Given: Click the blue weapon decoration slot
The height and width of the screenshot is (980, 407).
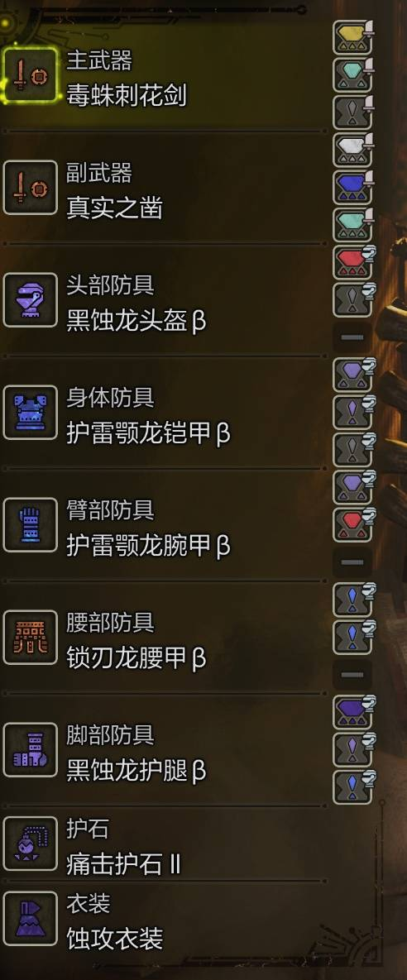Looking at the screenshot, I should (x=353, y=187).
